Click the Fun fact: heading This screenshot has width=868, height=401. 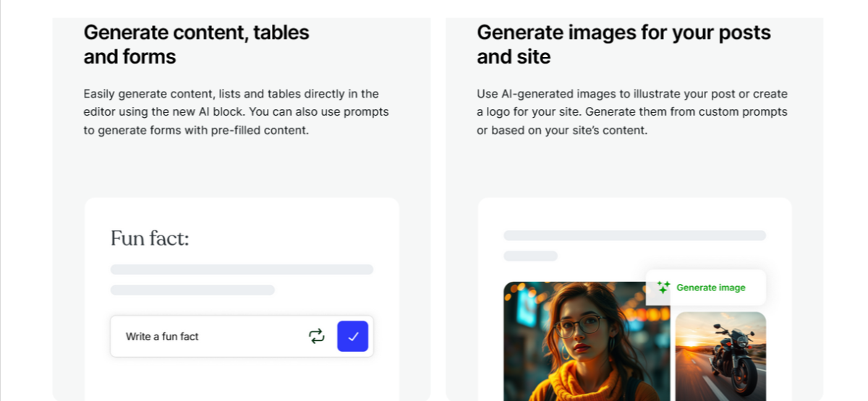click(150, 238)
